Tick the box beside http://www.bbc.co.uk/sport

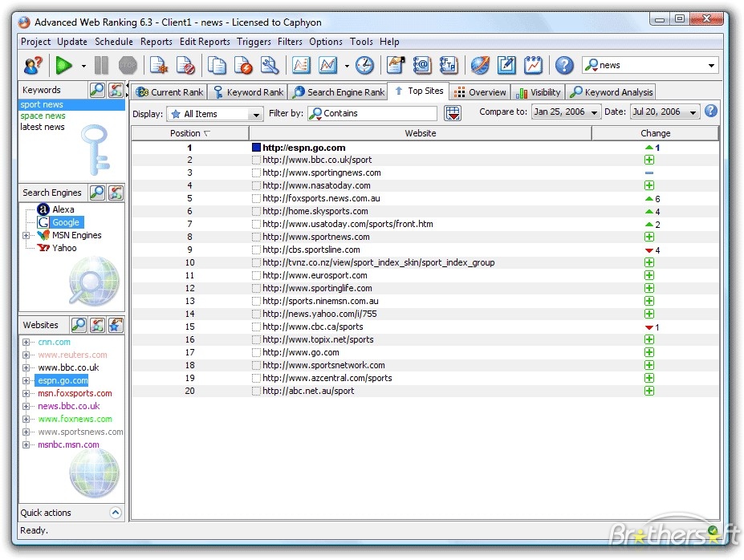pos(256,160)
